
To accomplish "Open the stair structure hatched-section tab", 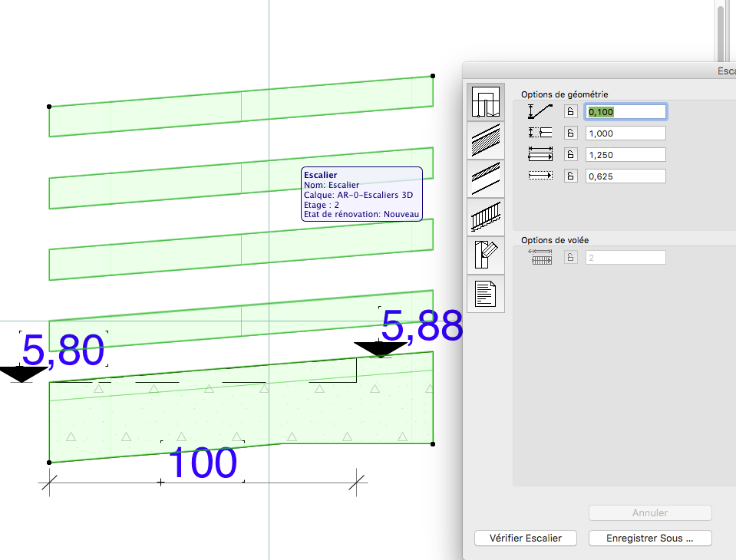I will [486, 140].
